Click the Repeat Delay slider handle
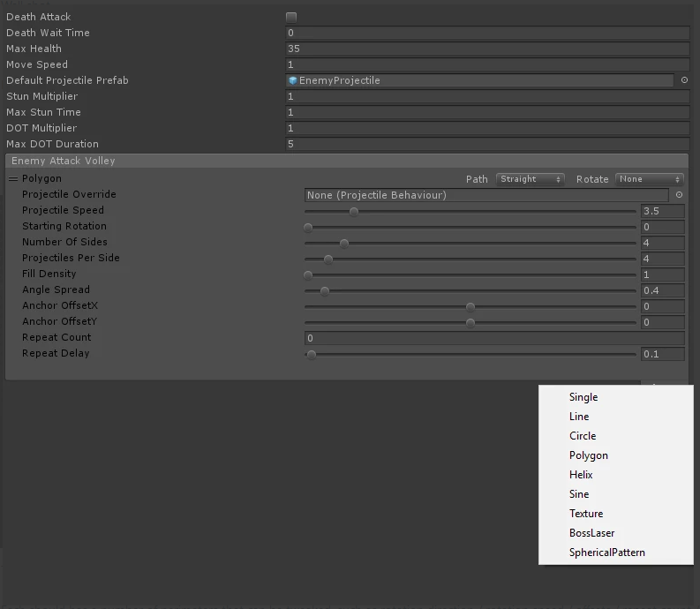 (312, 355)
